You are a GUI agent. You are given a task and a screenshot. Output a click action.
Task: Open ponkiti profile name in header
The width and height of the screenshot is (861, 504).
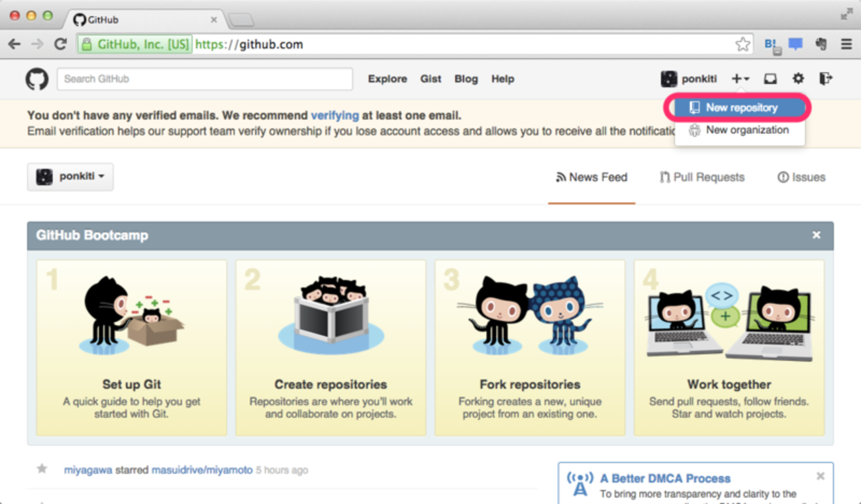[699, 79]
